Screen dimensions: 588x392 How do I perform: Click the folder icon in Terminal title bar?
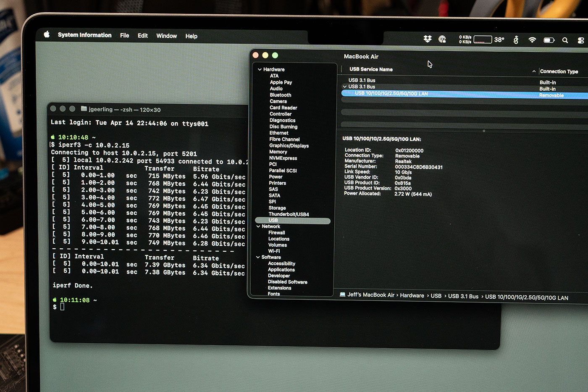(x=84, y=109)
